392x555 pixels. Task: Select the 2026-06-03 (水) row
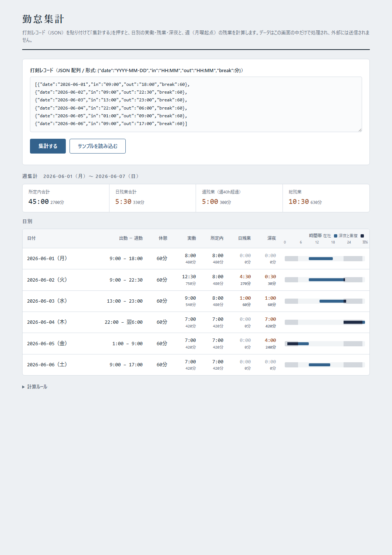(x=196, y=301)
